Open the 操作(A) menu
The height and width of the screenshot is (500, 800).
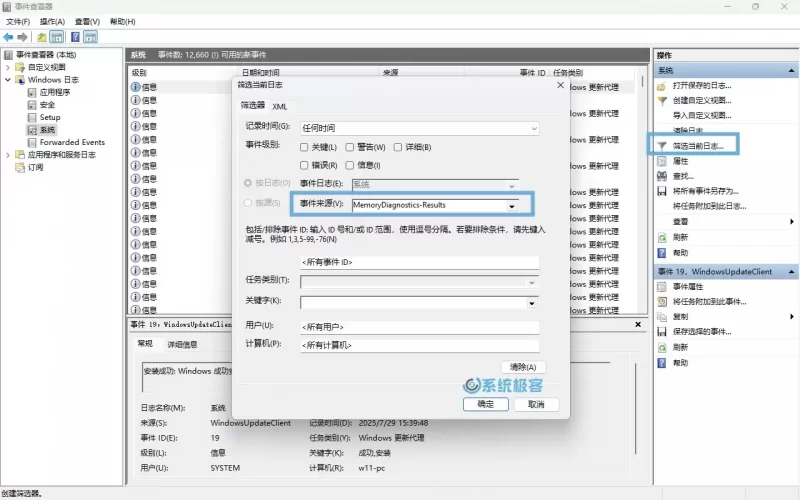[53, 21]
